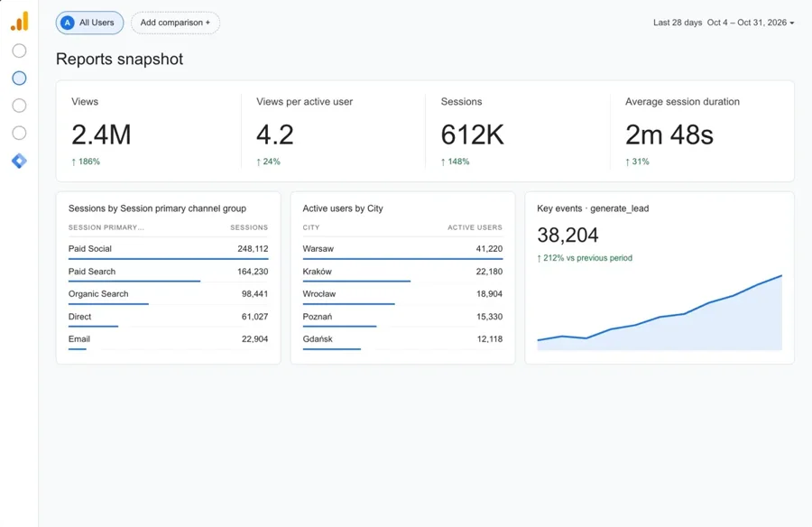The height and width of the screenshot is (527, 812).
Task: Click the 212% vs previous period label
Action: tap(585, 258)
